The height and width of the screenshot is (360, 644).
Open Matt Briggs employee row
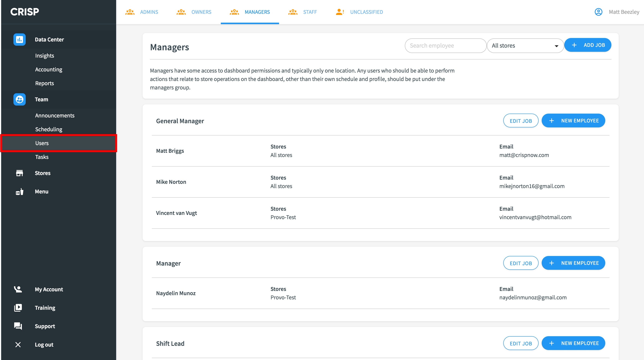[170, 151]
